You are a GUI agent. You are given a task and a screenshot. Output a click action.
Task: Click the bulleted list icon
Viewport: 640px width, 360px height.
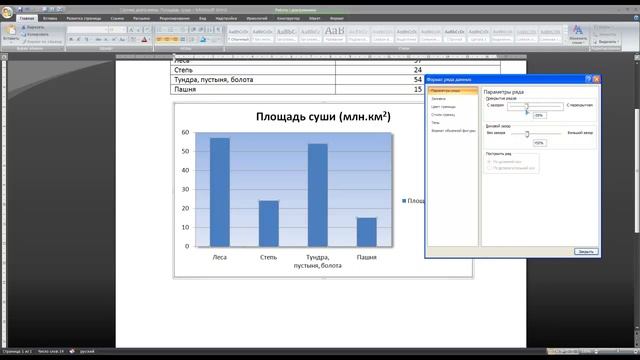pyautogui.click(x=160, y=30)
